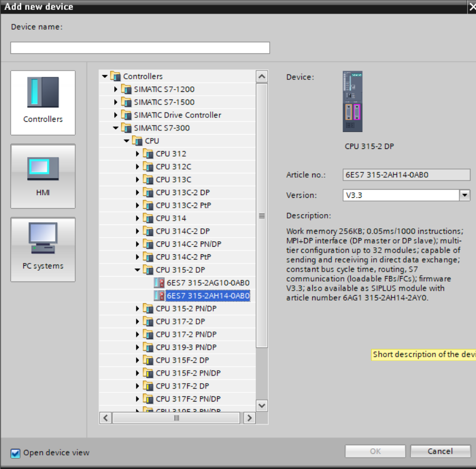476x469 pixels.
Task: Click left arrow of horizontal scrollbar
Action: (x=106, y=418)
